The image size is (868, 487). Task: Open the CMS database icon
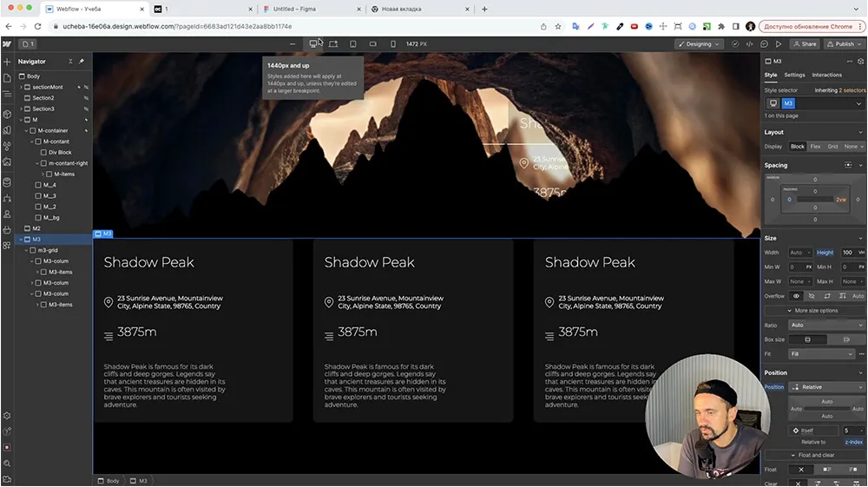point(7,182)
